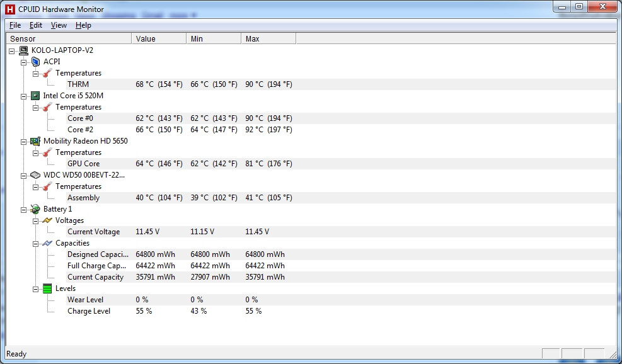
Task: Click the Min column header
Action: point(214,38)
